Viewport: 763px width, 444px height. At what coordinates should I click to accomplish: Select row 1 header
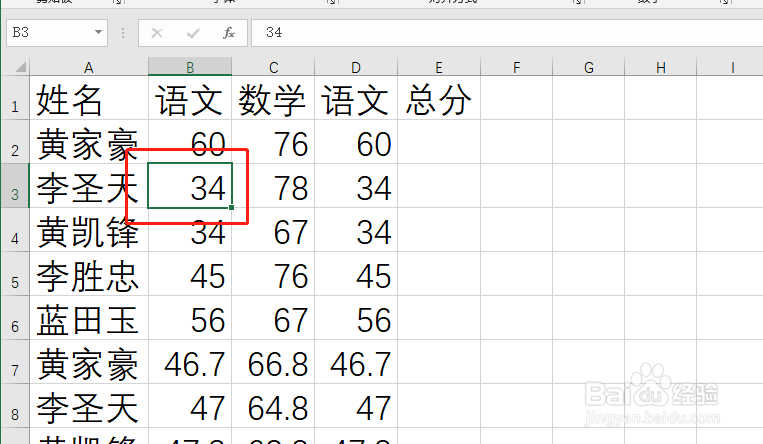(15, 98)
